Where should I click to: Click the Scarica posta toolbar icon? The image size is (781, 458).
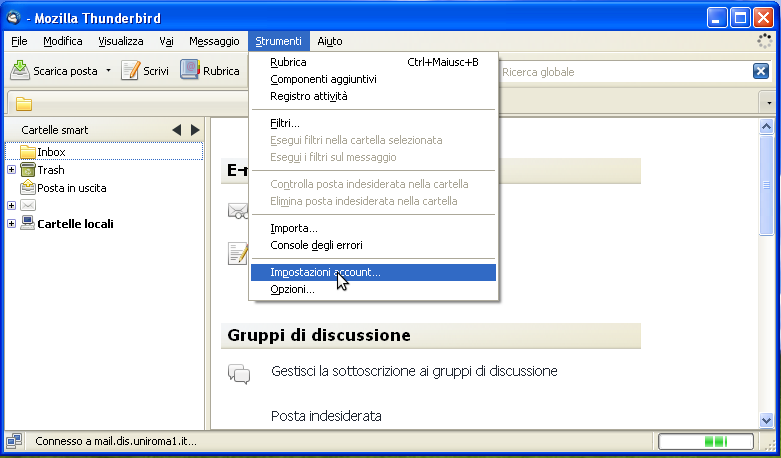point(20,71)
